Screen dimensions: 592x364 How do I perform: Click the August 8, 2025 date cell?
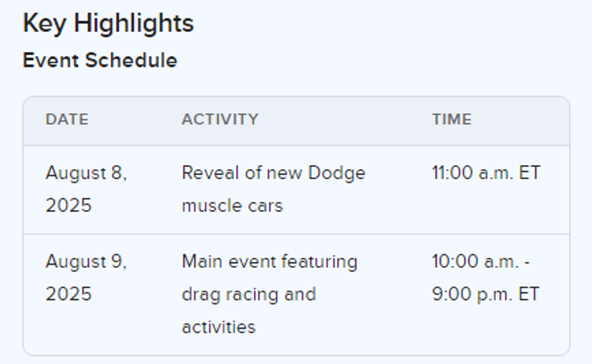click(86, 189)
